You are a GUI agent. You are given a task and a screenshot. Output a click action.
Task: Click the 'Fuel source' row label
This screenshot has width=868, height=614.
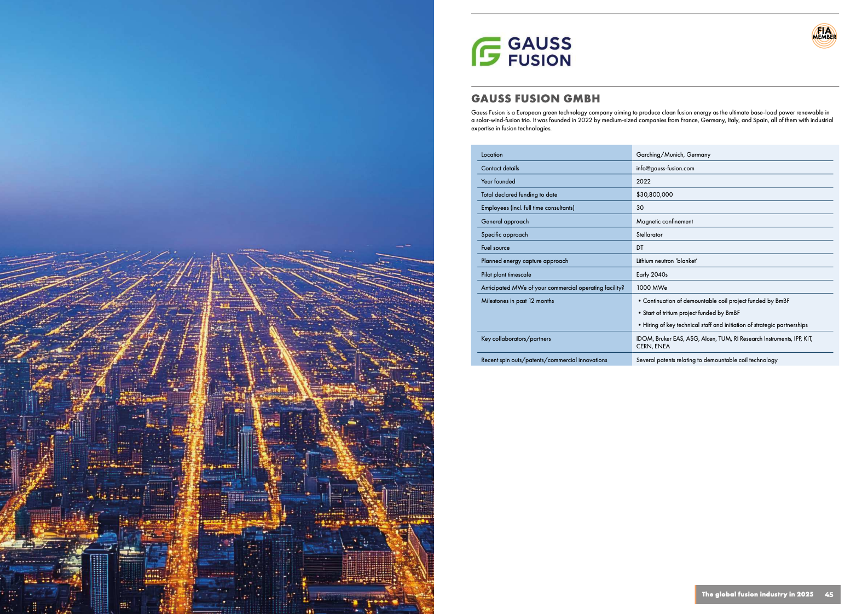(495, 248)
